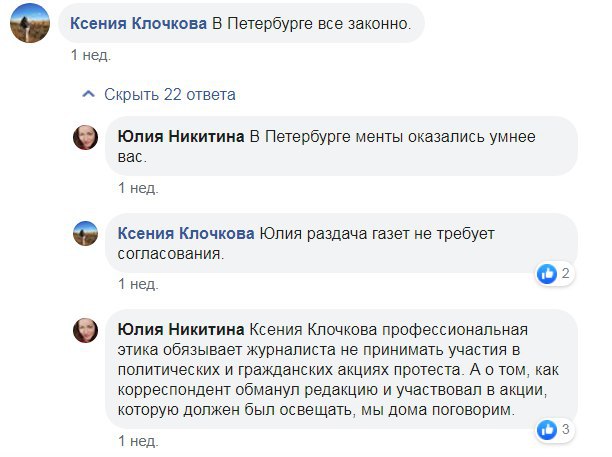Viewport: 612px width, 457px height.
Task: Open Юлия Никитина name in "профессиональная этика" reply
Action: (181, 330)
